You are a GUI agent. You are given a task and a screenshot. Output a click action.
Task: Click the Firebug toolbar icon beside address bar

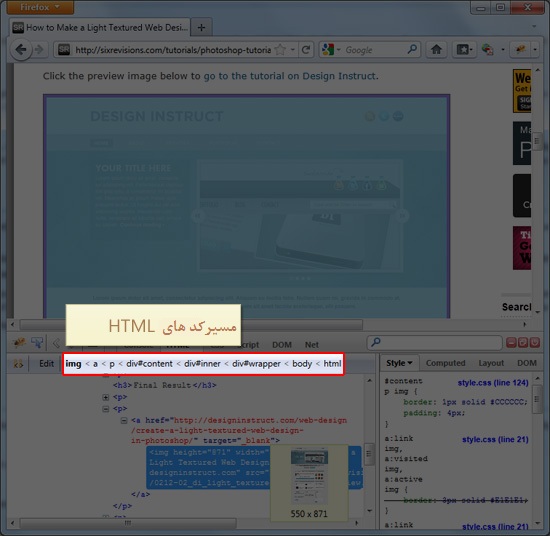click(x=521, y=49)
